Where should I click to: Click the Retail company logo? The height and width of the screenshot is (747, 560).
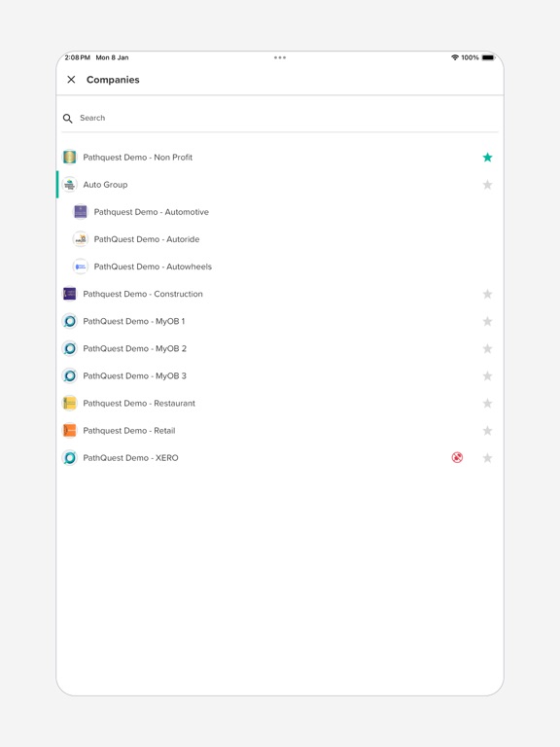pyautogui.click(x=70, y=431)
